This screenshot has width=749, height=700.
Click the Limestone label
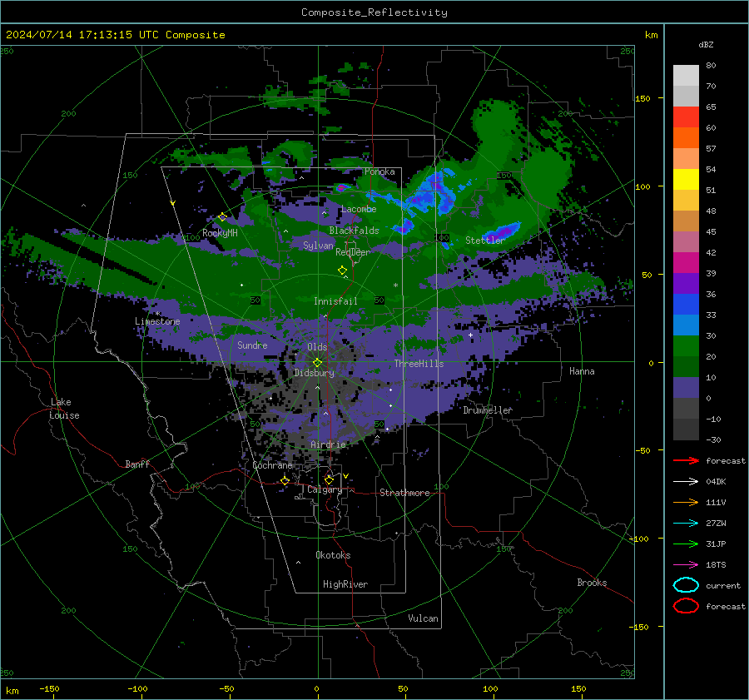pyautogui.click(x=157, y=321)
